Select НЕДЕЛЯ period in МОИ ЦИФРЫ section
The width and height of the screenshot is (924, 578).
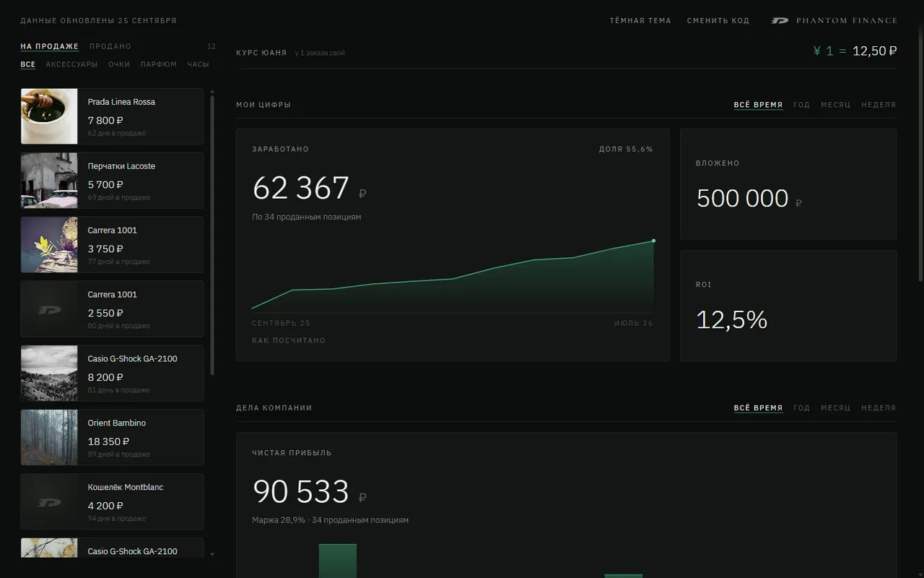[879, 105]
